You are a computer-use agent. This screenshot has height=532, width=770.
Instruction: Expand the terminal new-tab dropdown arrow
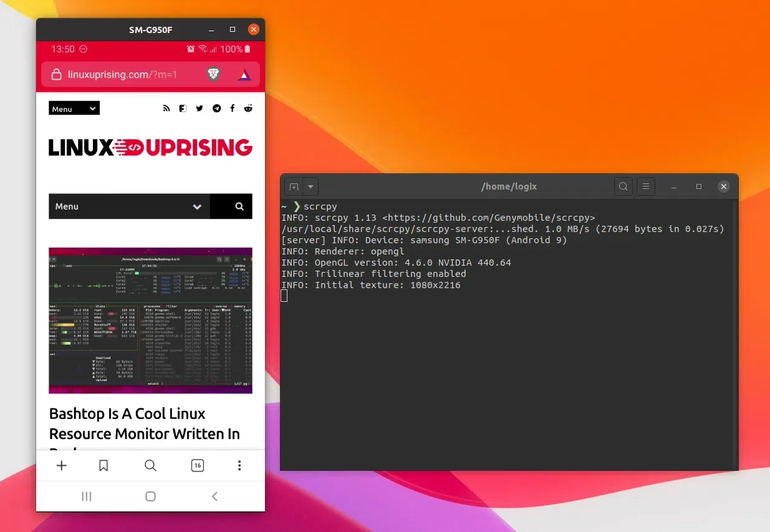(310, 186)
